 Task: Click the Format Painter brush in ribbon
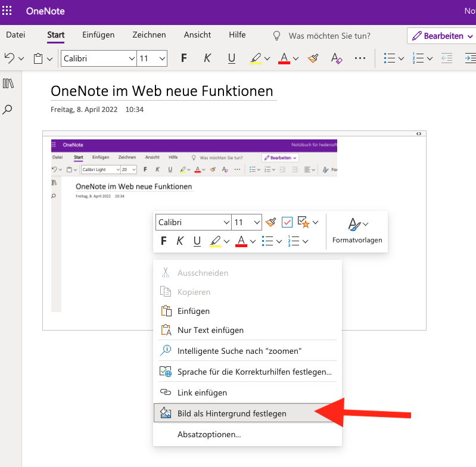[x=313, y=58]
